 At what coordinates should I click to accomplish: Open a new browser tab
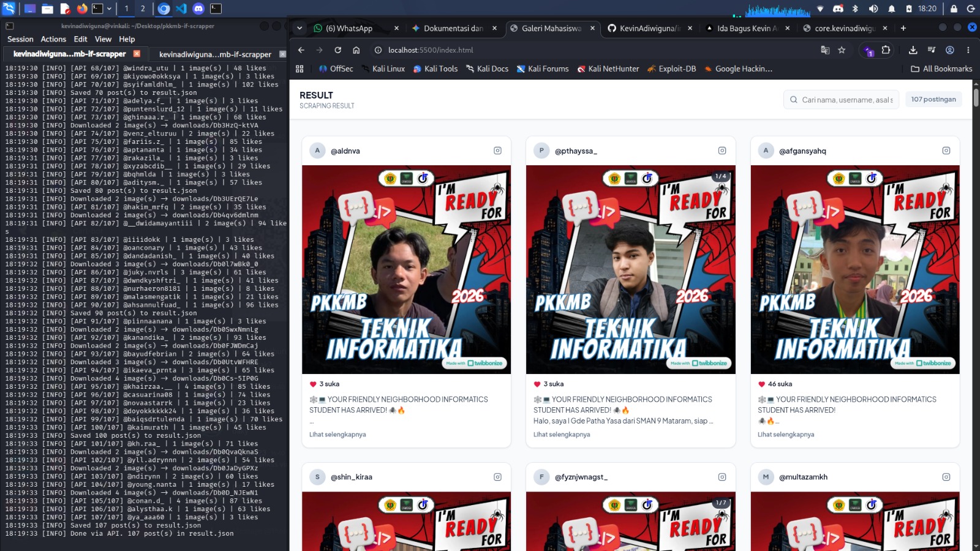(x=903, y=28)
